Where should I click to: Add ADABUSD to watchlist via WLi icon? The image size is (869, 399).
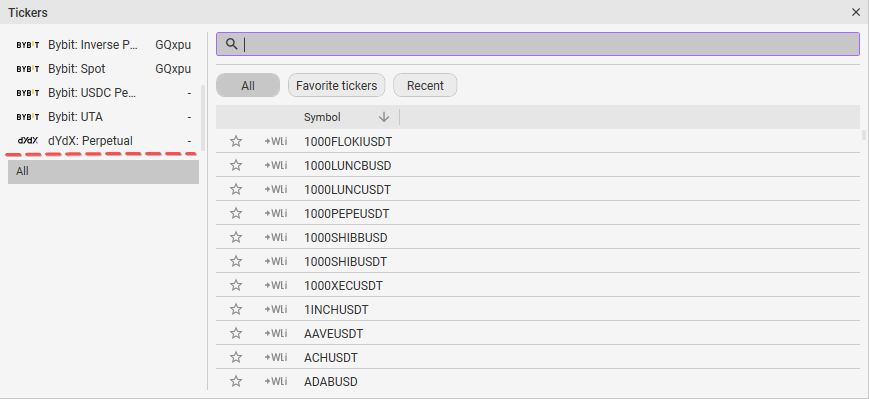(276, 381)
